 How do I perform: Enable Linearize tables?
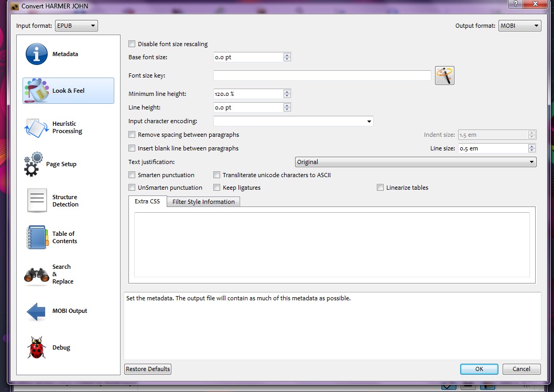(x=380, y=188)
